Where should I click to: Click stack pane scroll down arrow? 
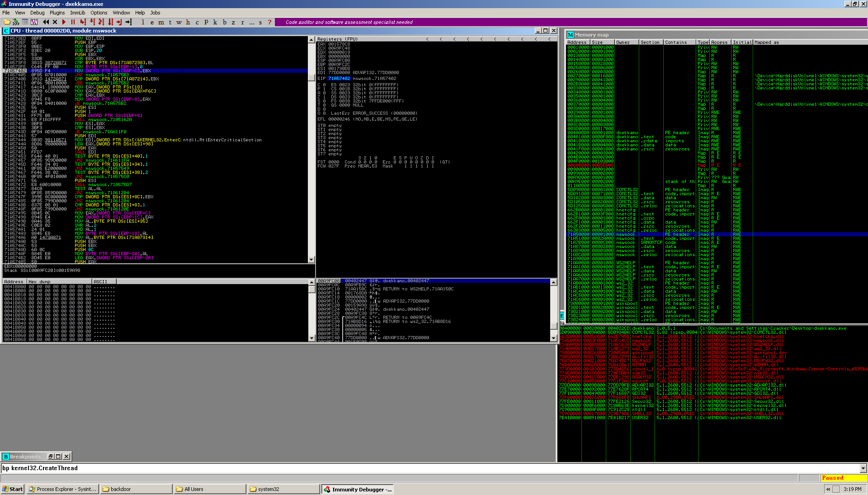coord(553,338)
